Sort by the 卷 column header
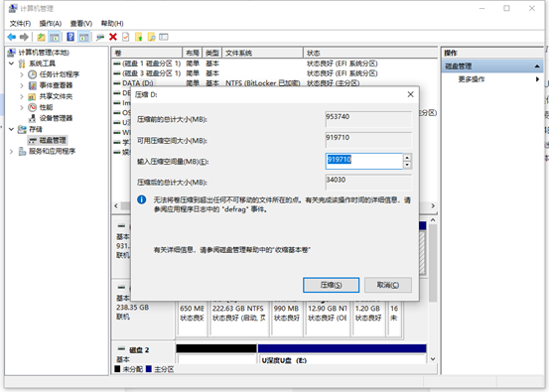This screenshot has width=549, height=392. (x=147, y=53)
